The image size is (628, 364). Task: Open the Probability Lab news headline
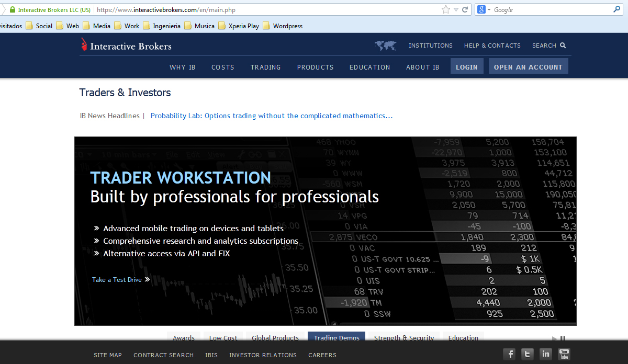(272, 116)
